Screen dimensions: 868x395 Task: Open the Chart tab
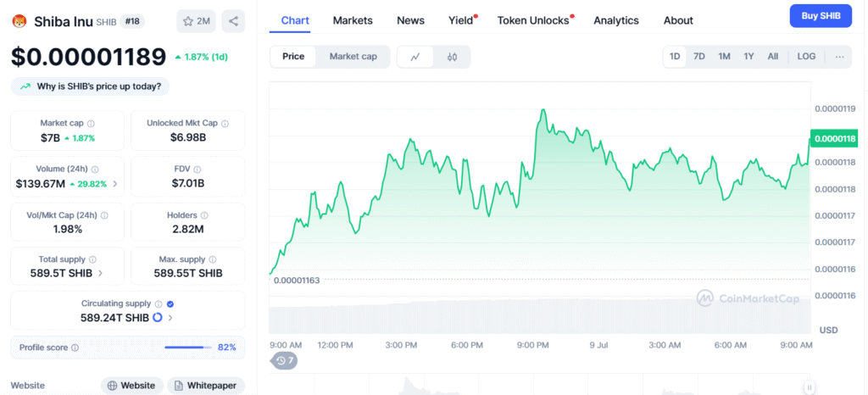point(295,20)
